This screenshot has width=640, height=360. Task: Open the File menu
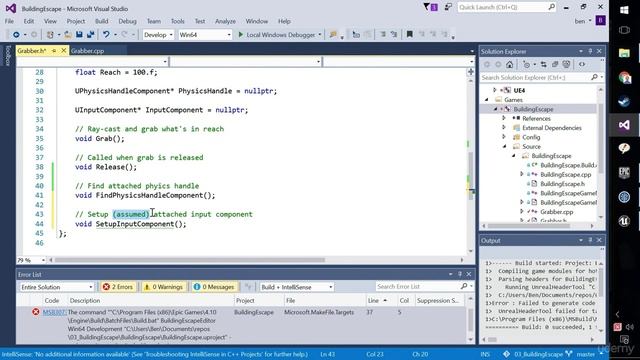9,21
